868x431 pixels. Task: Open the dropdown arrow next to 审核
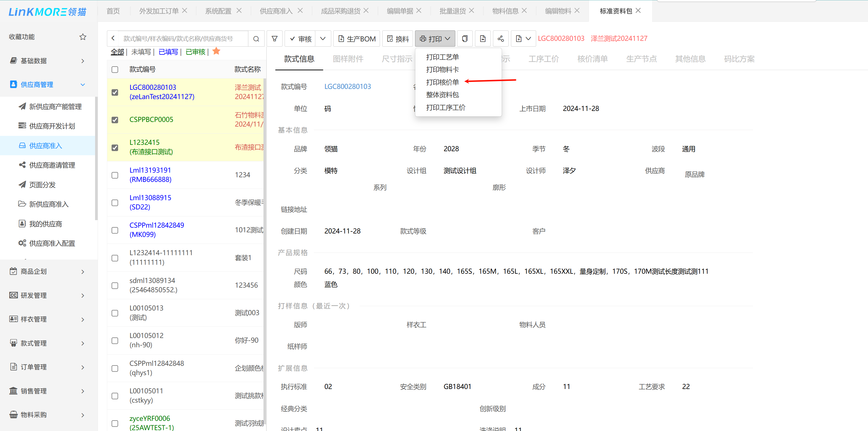coord(323,39)
